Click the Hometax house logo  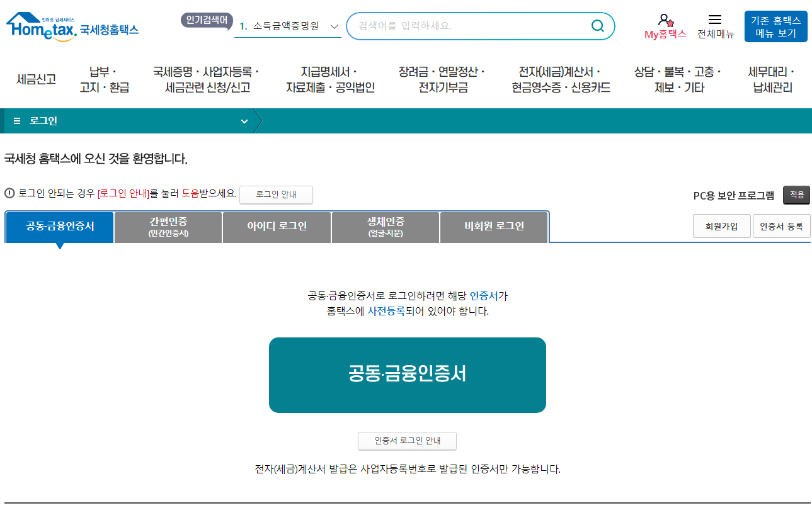[42, 27]
